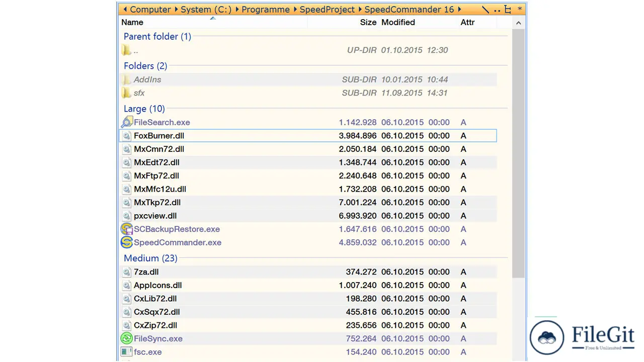Collapse the Large (10) group
The height and width of the screenshot is (362, 644).
[144, 109]
